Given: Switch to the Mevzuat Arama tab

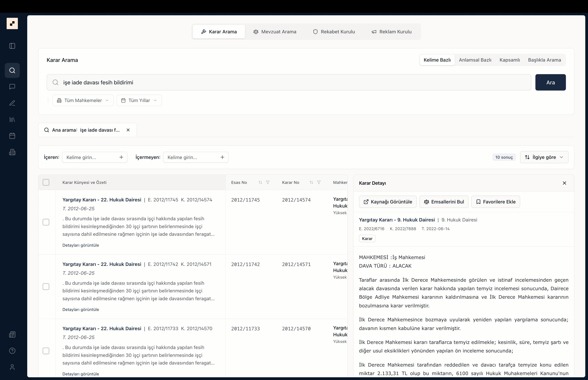Looking at the screenshot, I should 275,32.
